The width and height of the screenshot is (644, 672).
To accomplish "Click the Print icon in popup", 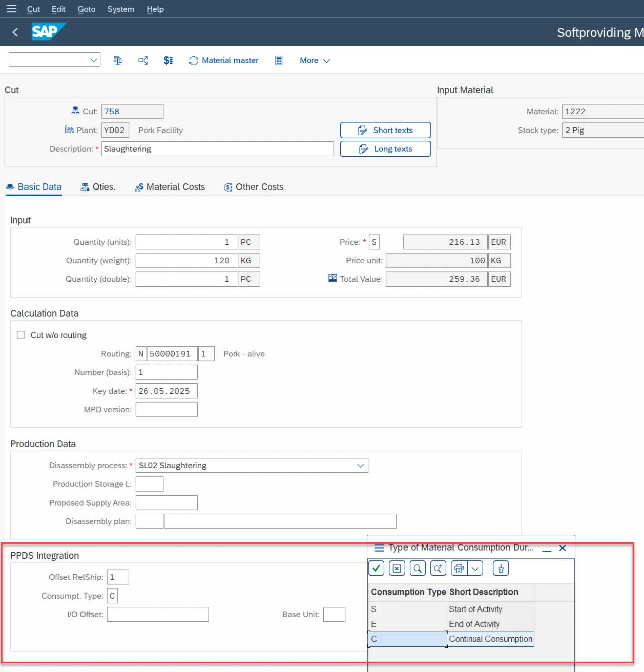I will click(459, 568).
